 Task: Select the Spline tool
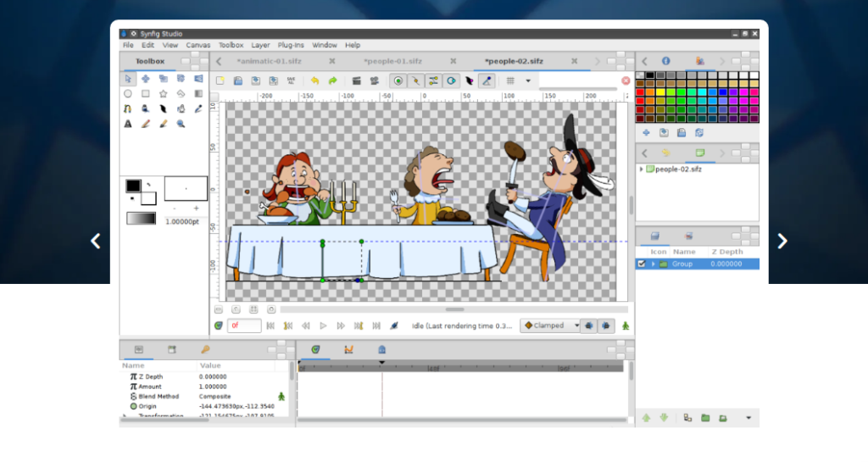[x=128, y=109]
